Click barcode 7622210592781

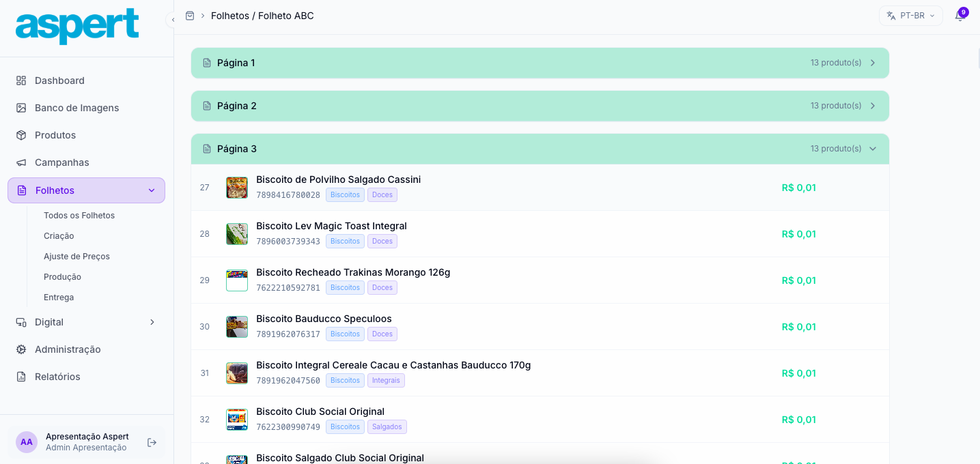pyautogui.click(x=288, y=288)
